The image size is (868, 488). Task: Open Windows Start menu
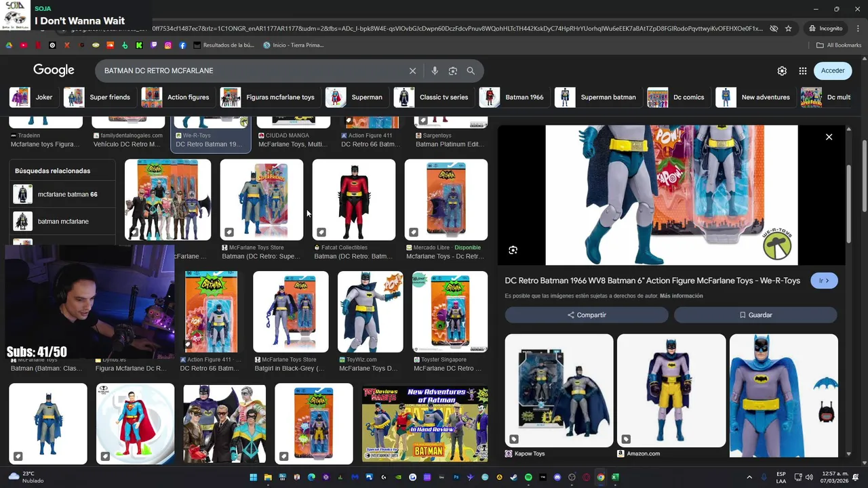pyautogui.click(x=253, y=477)
